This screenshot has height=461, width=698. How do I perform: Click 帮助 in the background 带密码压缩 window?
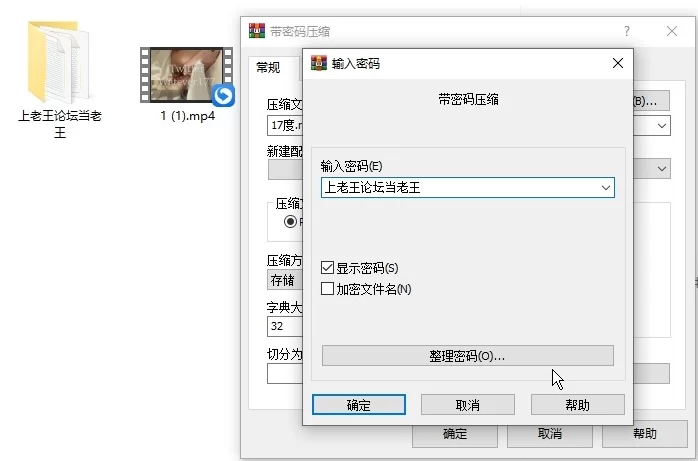(x=645, y=434)
